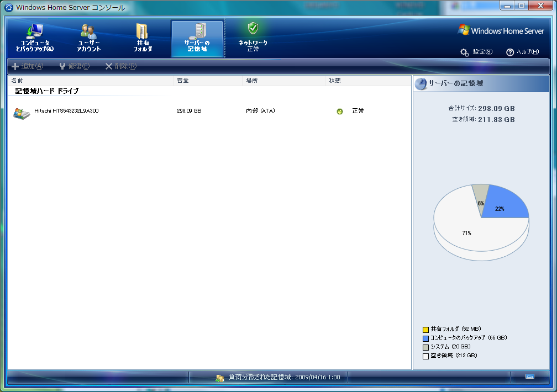557x392 pixels.
Task: Open the 共有フォルダ tab
Action: tap(143, 38)
